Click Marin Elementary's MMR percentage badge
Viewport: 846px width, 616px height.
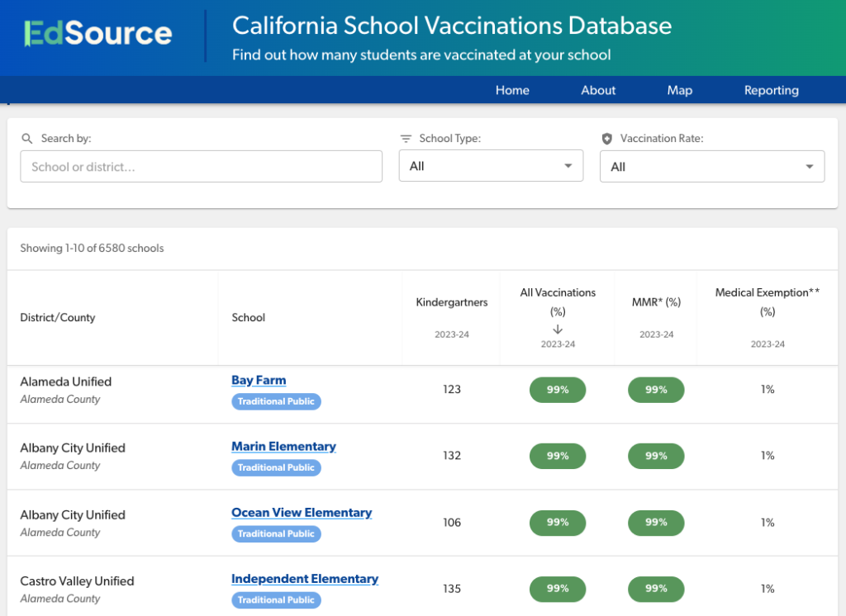coord(656,456)
